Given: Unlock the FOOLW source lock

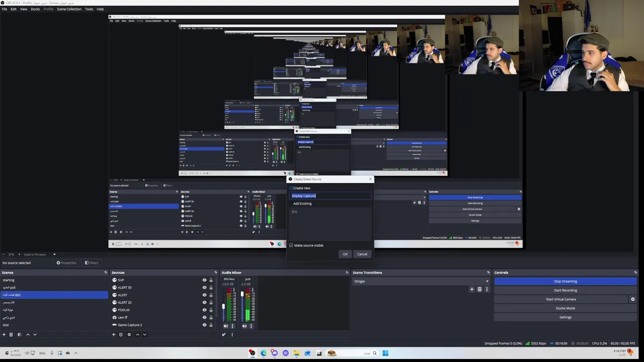Looking at the screenshot, I should pyautogui.click(x=211, y=310).
